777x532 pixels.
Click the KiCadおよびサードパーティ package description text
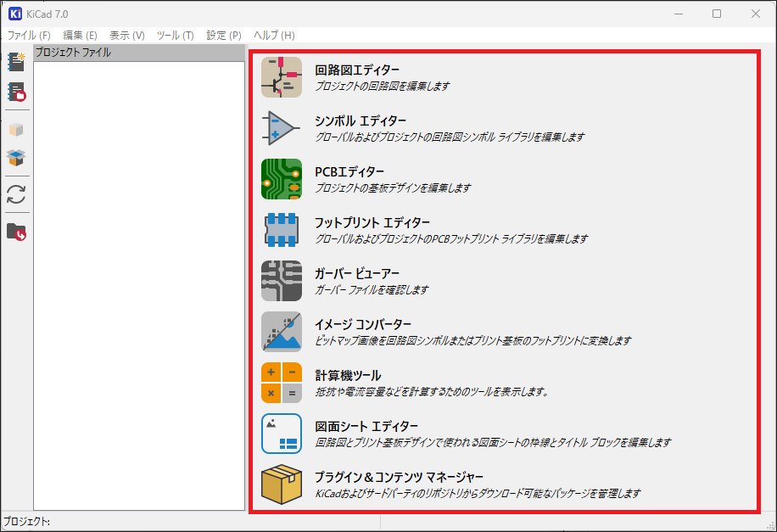(x=478, y=494)
